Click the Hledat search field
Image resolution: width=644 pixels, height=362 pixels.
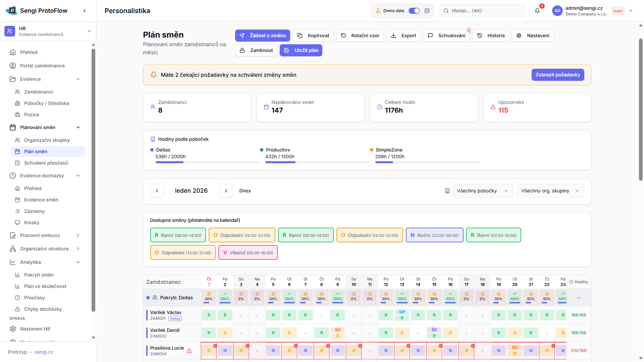(482, 11)
